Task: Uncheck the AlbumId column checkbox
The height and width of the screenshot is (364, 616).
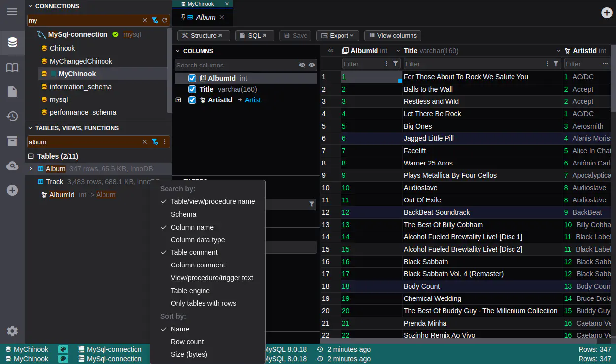Action: pos(192,78)
